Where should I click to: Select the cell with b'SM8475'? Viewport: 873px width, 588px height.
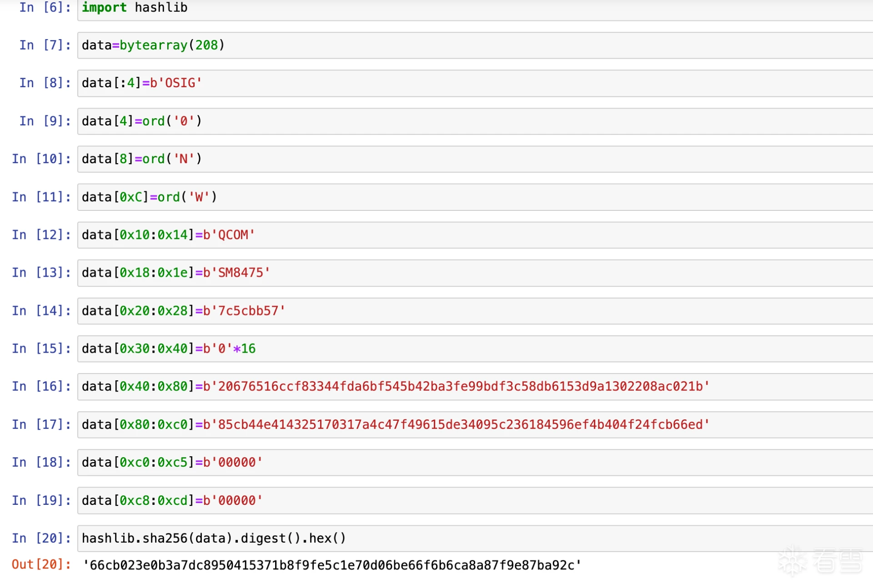tap(475, 273)
